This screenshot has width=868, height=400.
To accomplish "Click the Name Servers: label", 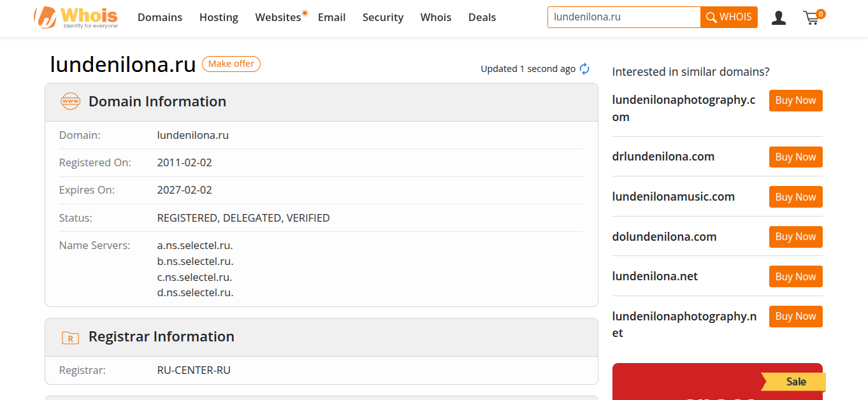I will click(x=94, y=245).
